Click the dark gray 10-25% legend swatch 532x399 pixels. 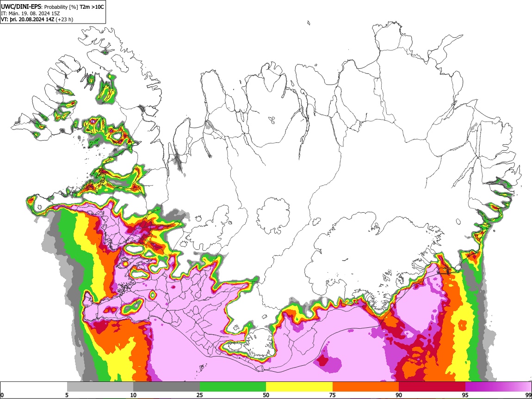click(167, 387)
